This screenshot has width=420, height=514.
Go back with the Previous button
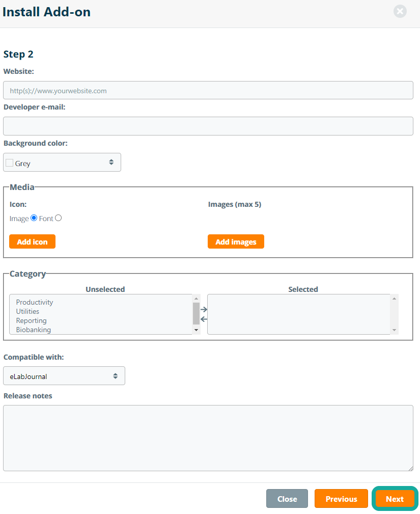pyautogui.click(x=341, y=499)
